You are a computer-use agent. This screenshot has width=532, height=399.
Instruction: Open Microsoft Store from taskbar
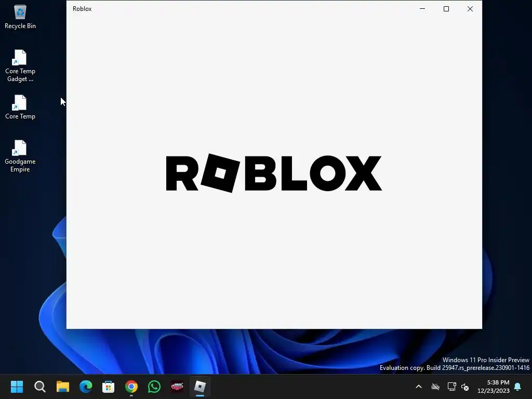109,387
